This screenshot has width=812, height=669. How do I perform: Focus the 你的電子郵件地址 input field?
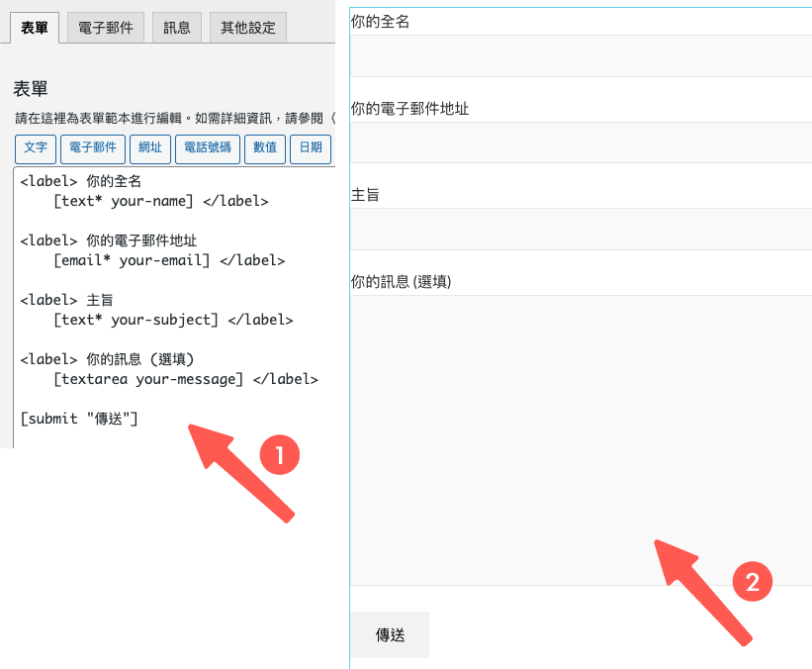tap(581, 143)
